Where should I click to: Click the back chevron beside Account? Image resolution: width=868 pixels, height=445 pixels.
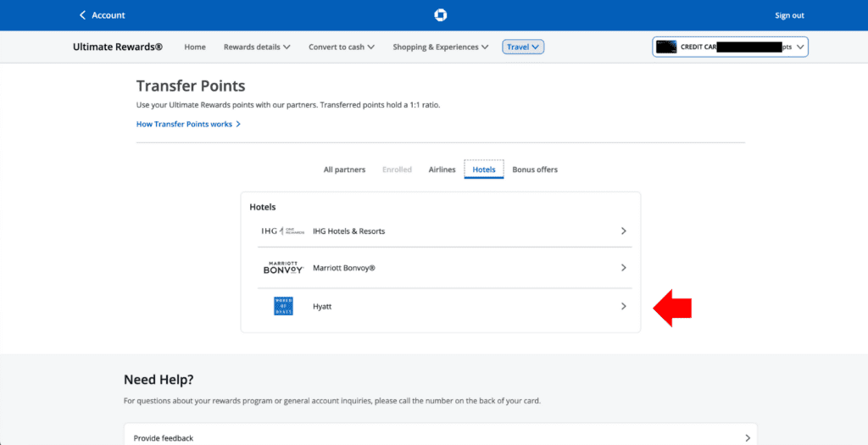point(83,15)
